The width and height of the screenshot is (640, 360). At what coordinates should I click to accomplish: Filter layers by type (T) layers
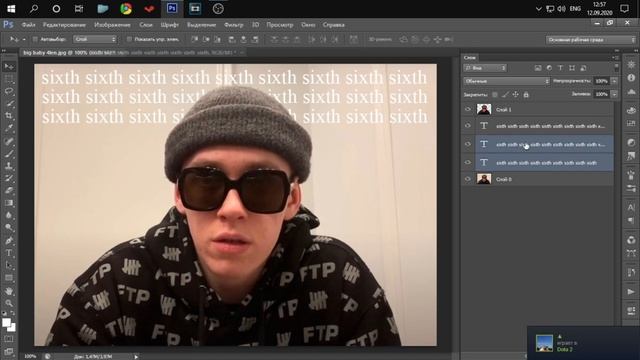tap(560, 68)
